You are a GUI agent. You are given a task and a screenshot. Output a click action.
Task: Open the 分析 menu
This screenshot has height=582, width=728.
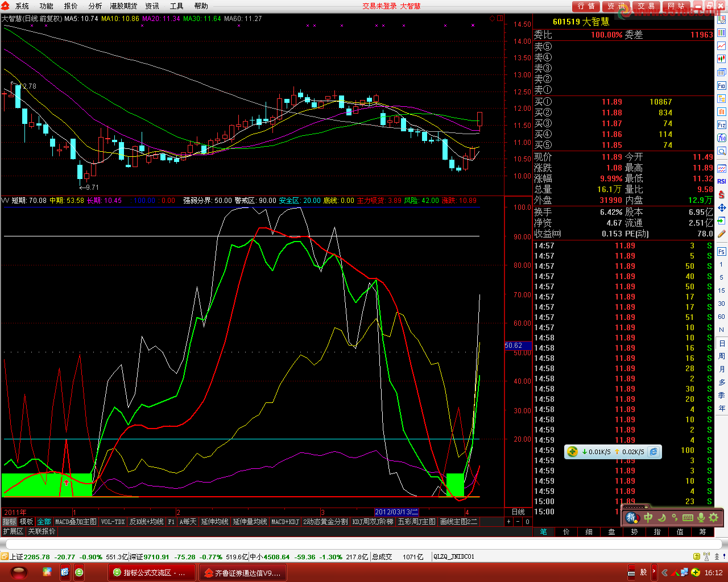click(x=96, y=6)
